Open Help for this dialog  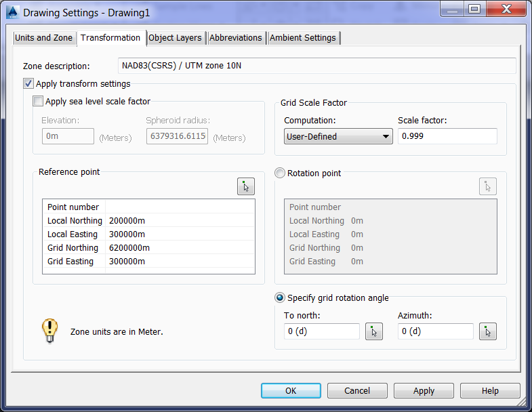pos(490,390)
